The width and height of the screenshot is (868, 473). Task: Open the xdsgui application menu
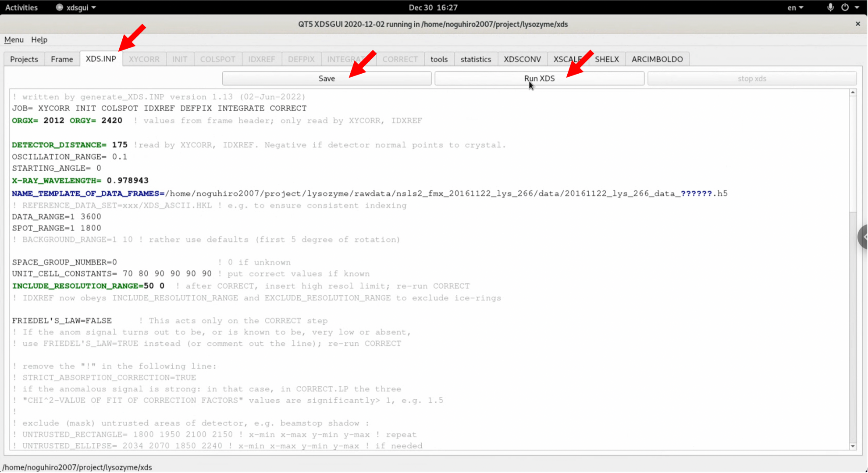76,7
